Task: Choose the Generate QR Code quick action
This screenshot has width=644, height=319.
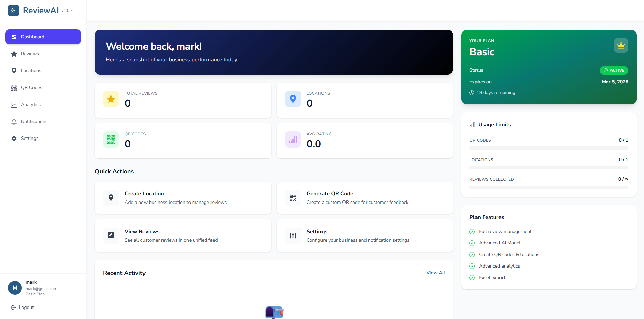Action: [x=365, y=198]
